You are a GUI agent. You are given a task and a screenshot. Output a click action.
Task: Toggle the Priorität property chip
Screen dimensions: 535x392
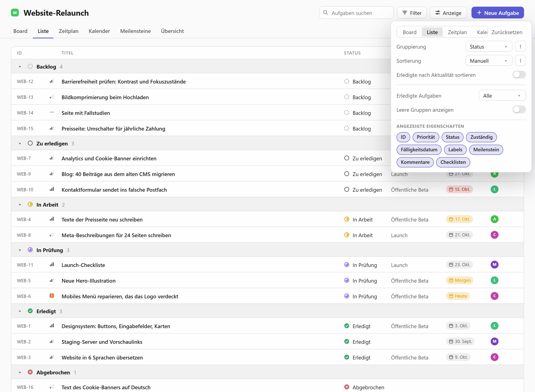(x=426, y=137)
